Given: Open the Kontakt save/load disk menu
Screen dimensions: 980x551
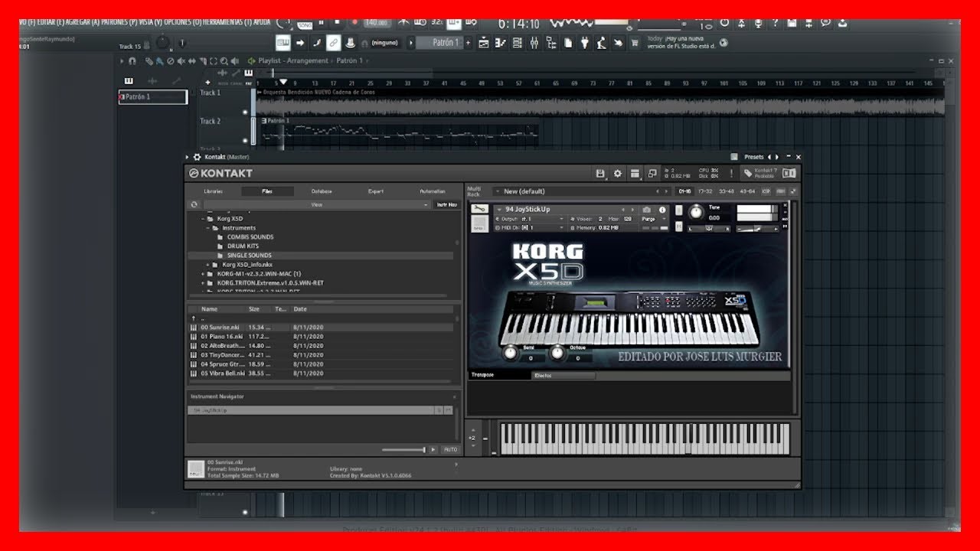Looking at the screenshot, I should (x=600, y=174).
